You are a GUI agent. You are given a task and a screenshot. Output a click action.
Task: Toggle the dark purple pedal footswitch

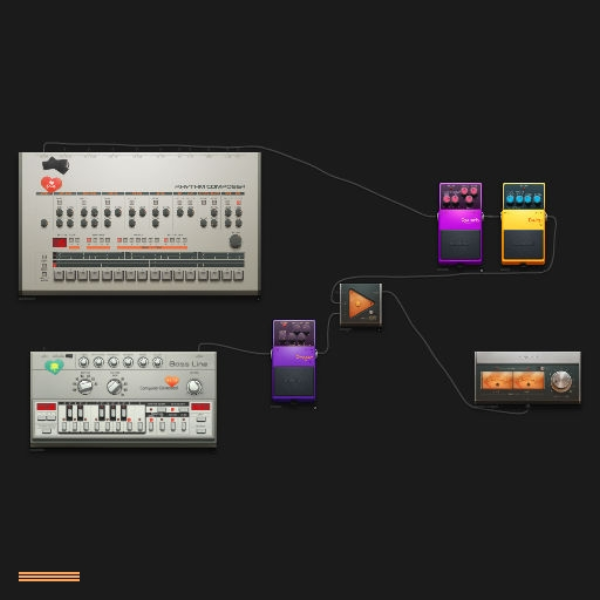[x=294, y=381]
